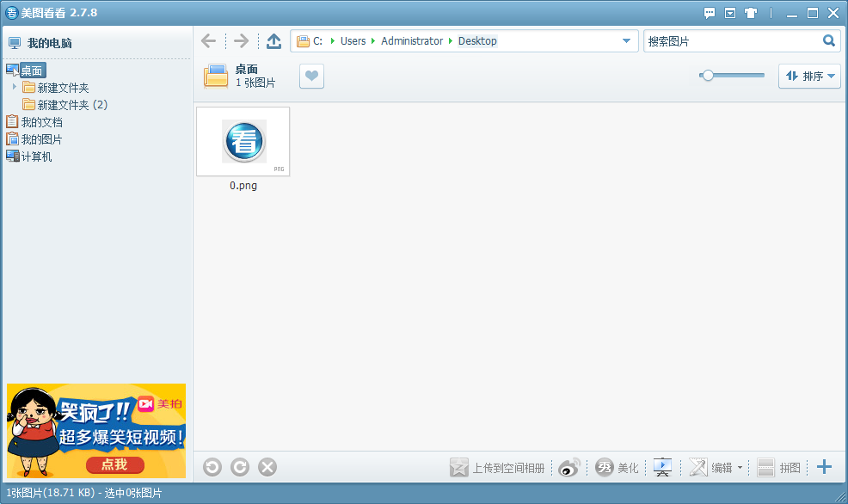Add the folder to favorites with heart
The image size is (848, 504).
[311, 77]
